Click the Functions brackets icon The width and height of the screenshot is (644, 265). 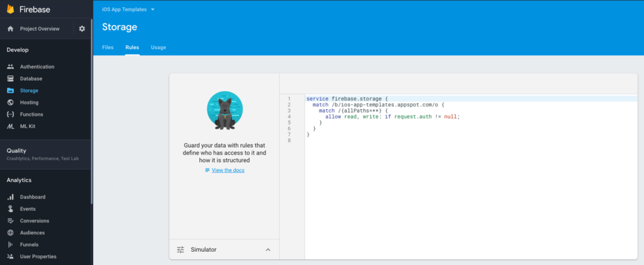10,114
